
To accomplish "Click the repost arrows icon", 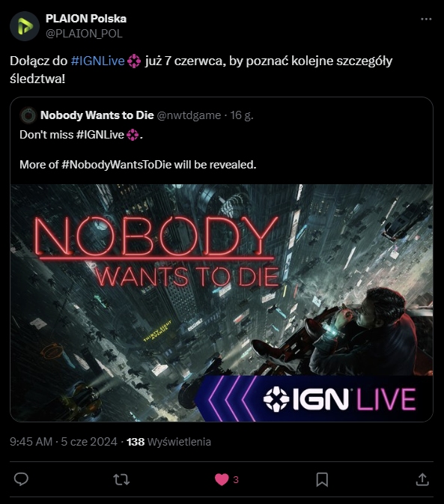I will tap(121, 479).
